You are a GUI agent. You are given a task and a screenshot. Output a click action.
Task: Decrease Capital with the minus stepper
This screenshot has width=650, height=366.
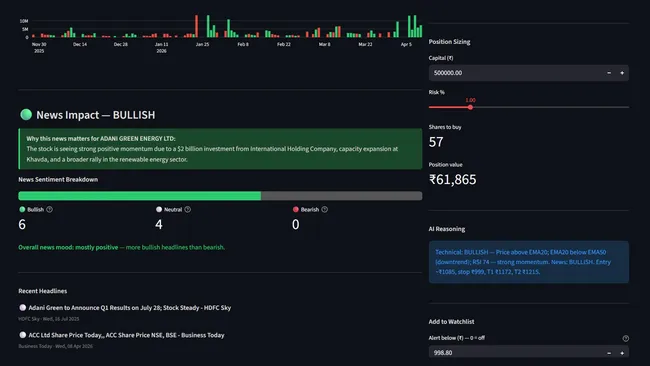[609, 73]
